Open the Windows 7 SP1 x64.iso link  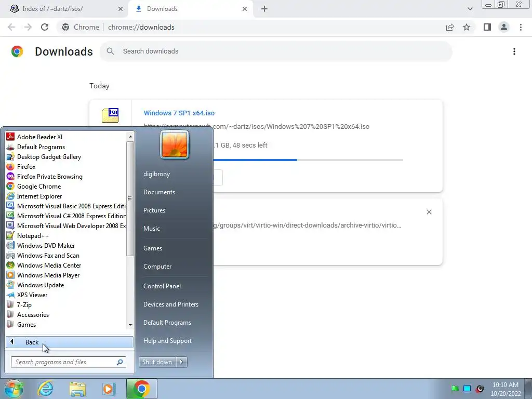point(179,113)
